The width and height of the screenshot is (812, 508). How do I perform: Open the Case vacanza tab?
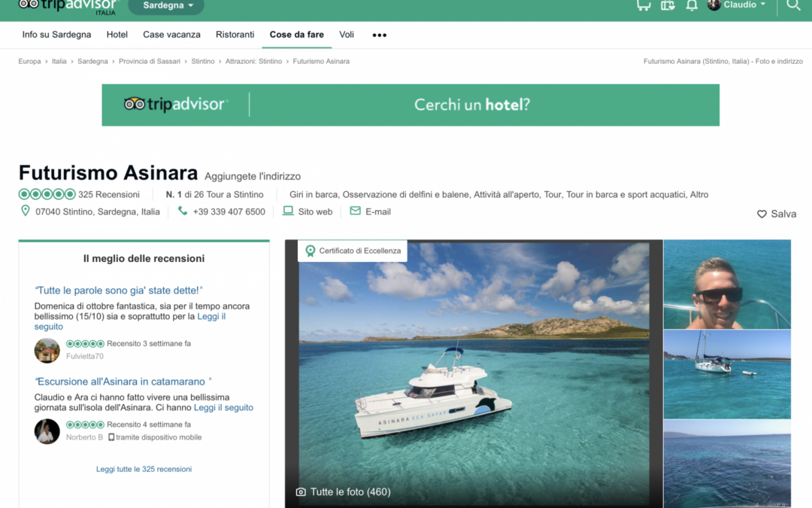click(x=171, y=35)
